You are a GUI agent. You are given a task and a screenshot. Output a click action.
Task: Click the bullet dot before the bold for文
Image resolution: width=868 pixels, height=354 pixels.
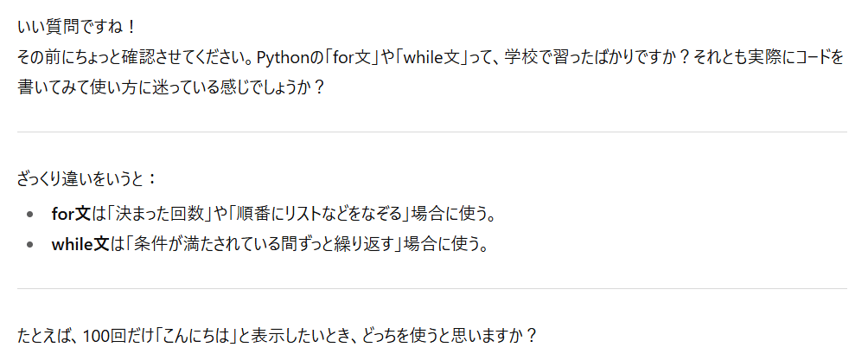point(29,214)
